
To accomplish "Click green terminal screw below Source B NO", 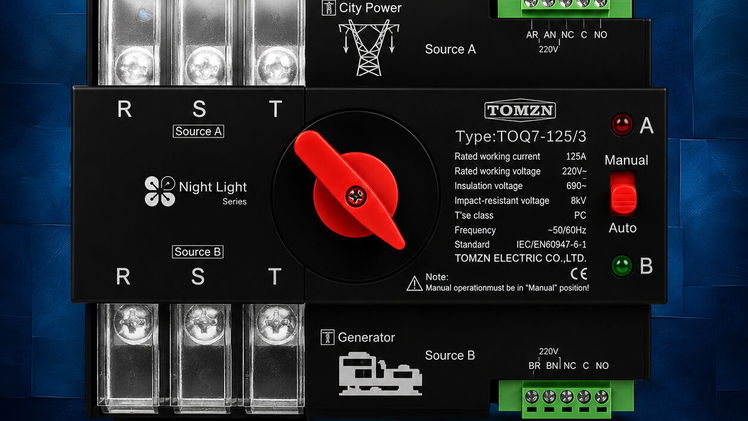I will coord(602,396).
